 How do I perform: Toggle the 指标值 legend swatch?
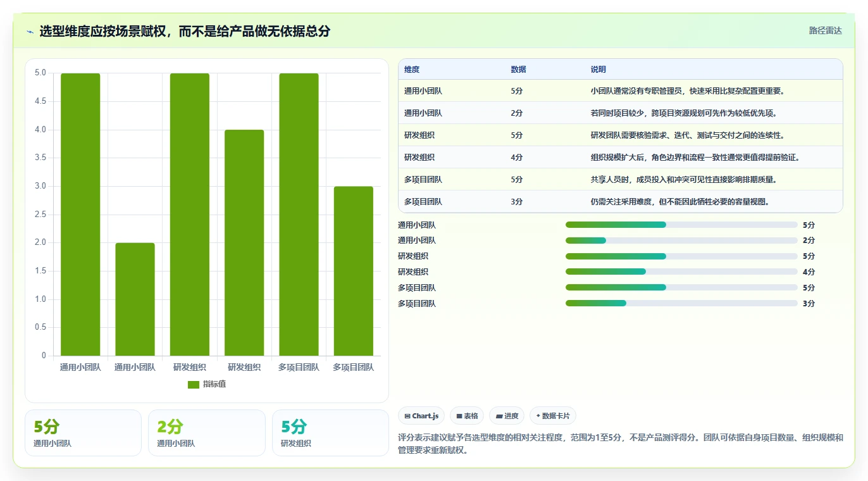[x=194, y=385]
